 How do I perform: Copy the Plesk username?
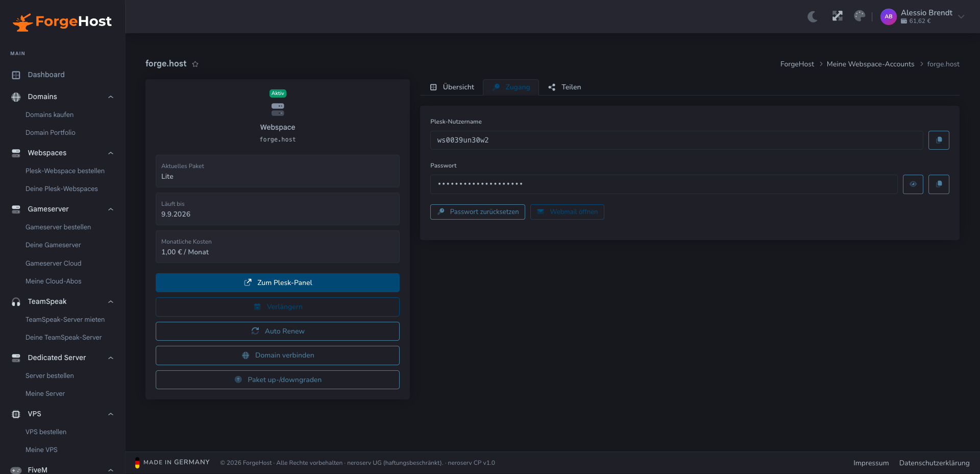coord(939,140)
